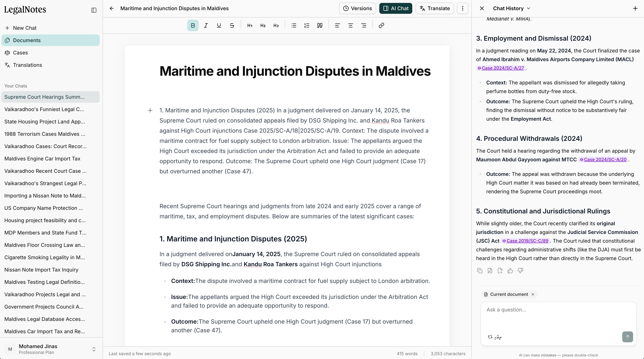Click the 3,053 characters count
The height and width of the screenshot is (359, 644).
tap(448, 354)
